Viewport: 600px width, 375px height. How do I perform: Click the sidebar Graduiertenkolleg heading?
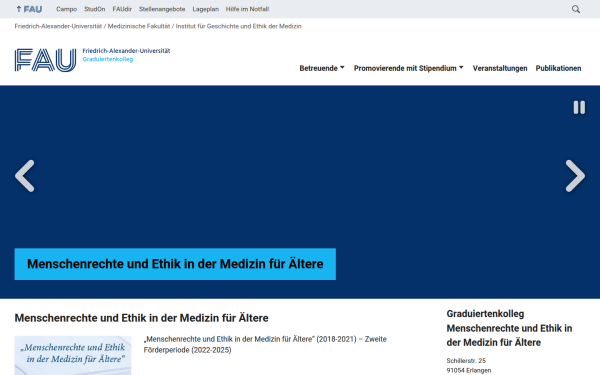click(509, 328)
